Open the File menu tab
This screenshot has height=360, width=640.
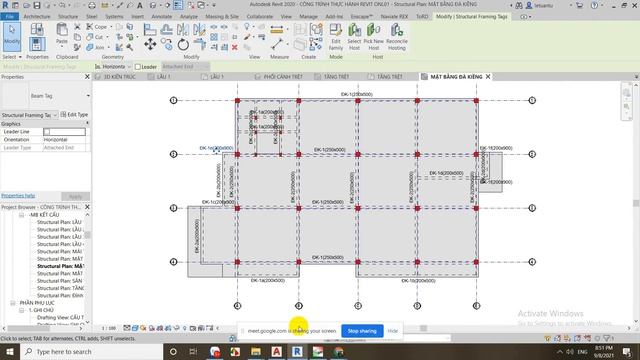pyautogui.click(x=9, y=16)
